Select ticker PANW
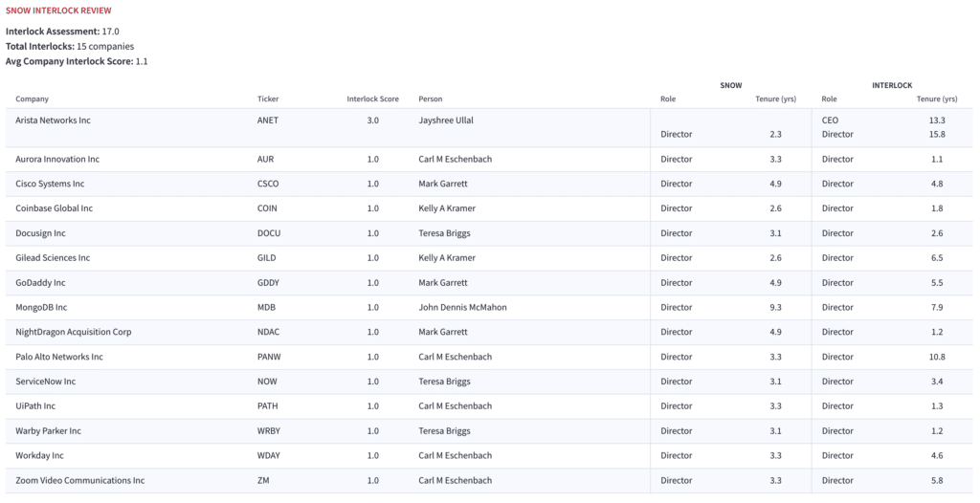This screenshot has height=503, width=980. (x=269, y=357)
